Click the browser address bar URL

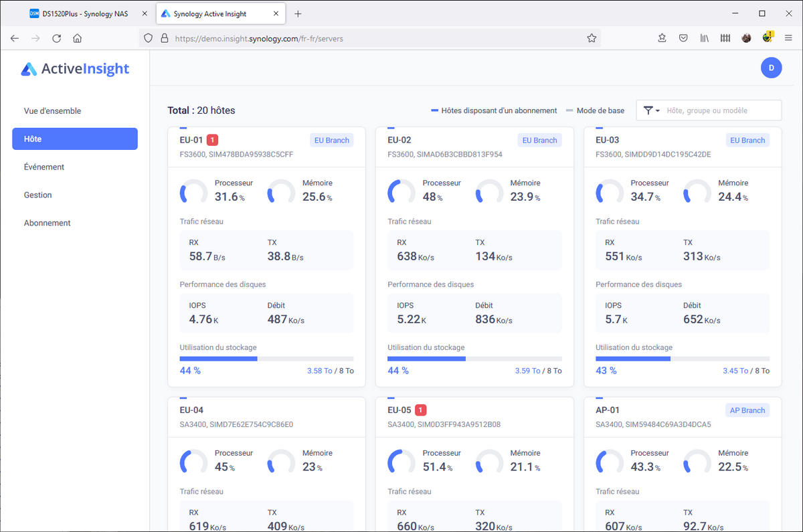tap(258, 39)
